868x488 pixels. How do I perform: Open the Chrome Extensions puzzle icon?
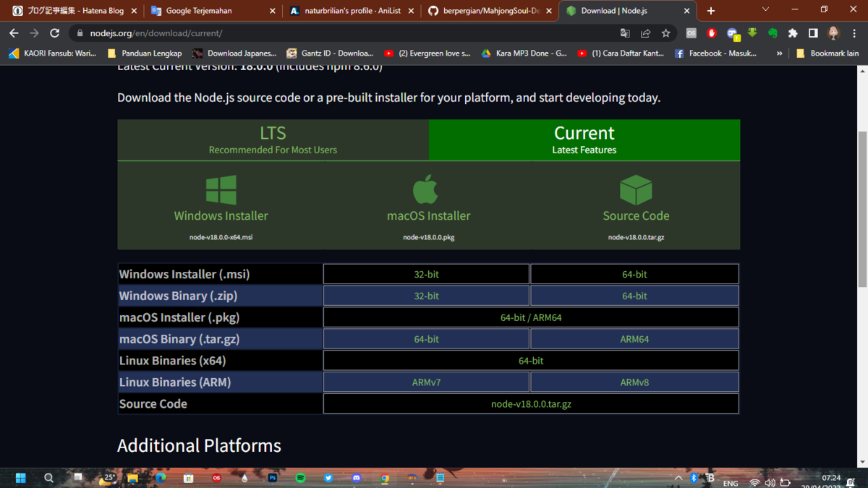[x=793, y=33]
